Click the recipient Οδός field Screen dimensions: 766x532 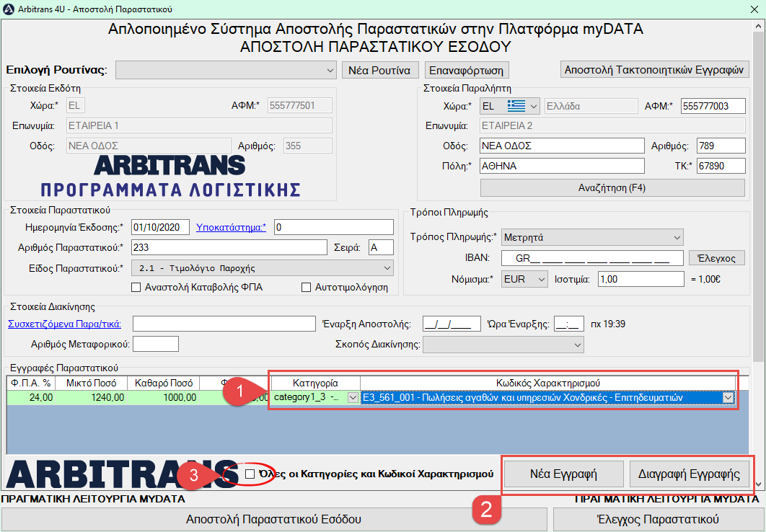[562, 146]
